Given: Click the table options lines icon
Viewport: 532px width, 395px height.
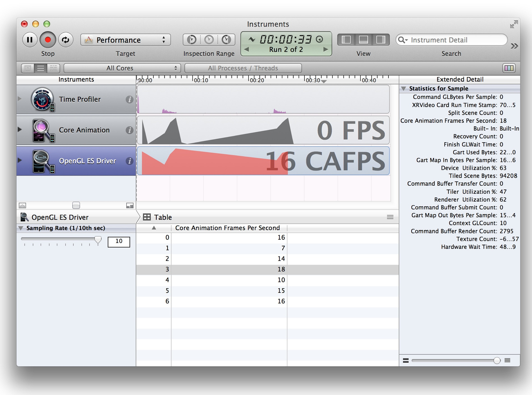Looking at the screenshot, I should [x=390, y=217].
